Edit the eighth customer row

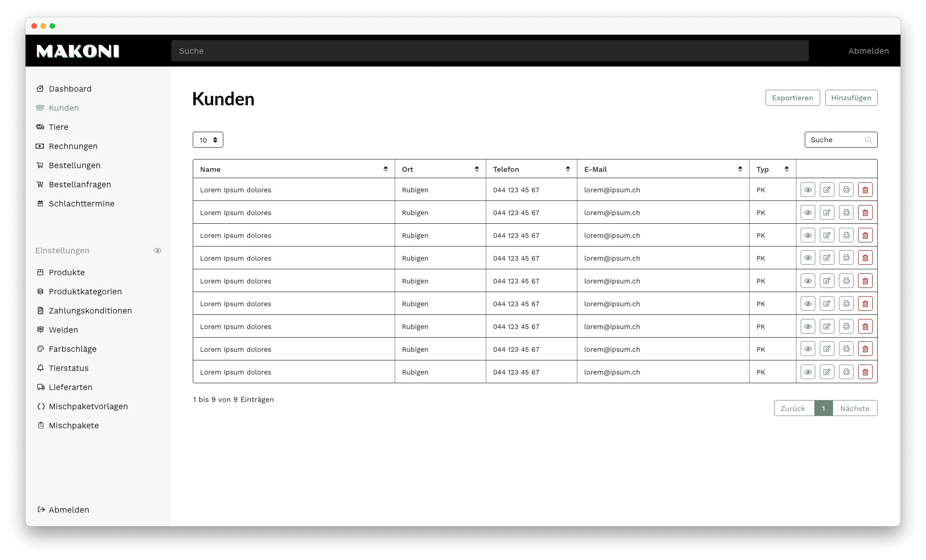pyautogui.click(x=827, y=349)
